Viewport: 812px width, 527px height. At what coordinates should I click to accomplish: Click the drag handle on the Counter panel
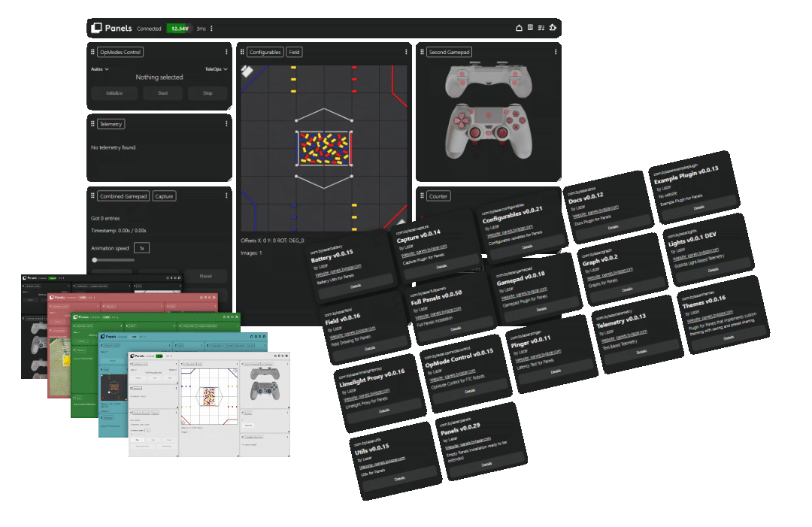(x=423, y=195)
